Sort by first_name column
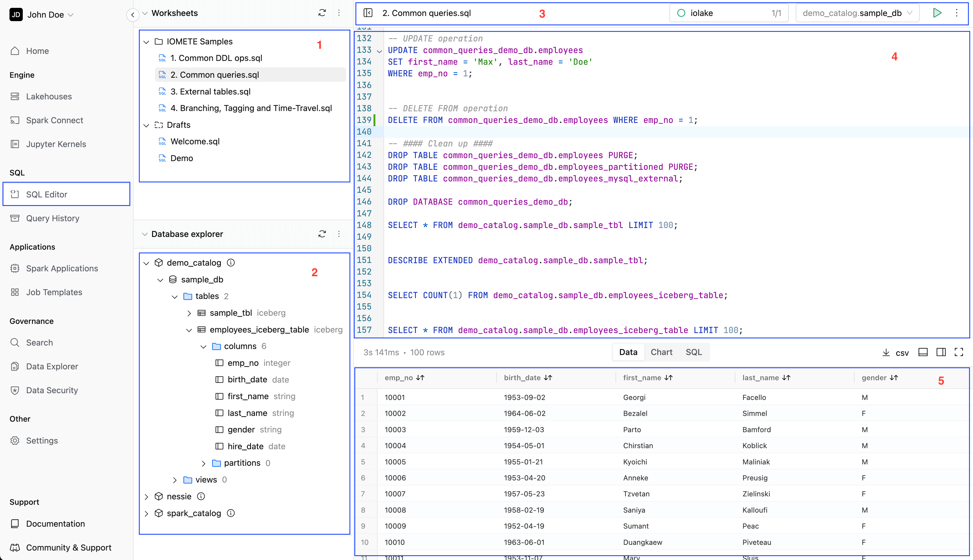Screen dimensions: 973x560 point(669,378)
